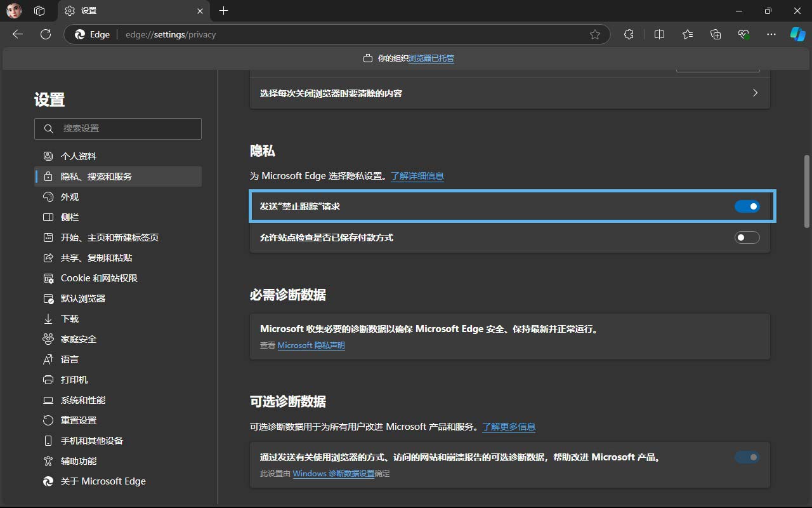Open Appearance settings (外观)
The image size is (812, 508).
[118, 197]
